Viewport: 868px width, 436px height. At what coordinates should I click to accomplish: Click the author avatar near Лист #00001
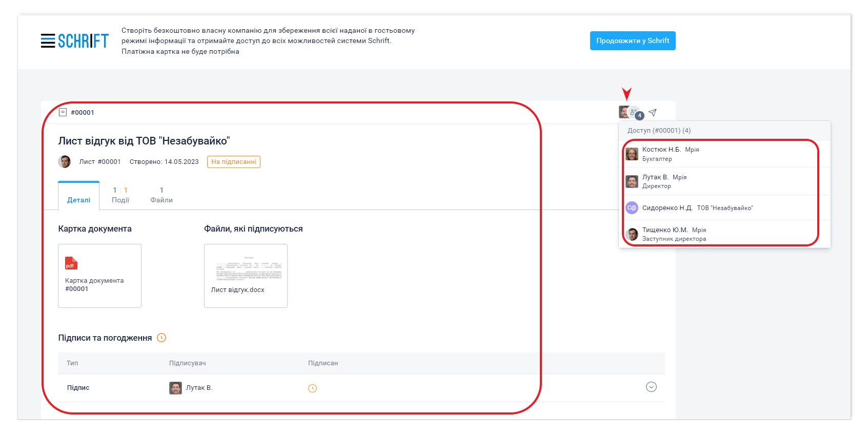click(65, 162)
